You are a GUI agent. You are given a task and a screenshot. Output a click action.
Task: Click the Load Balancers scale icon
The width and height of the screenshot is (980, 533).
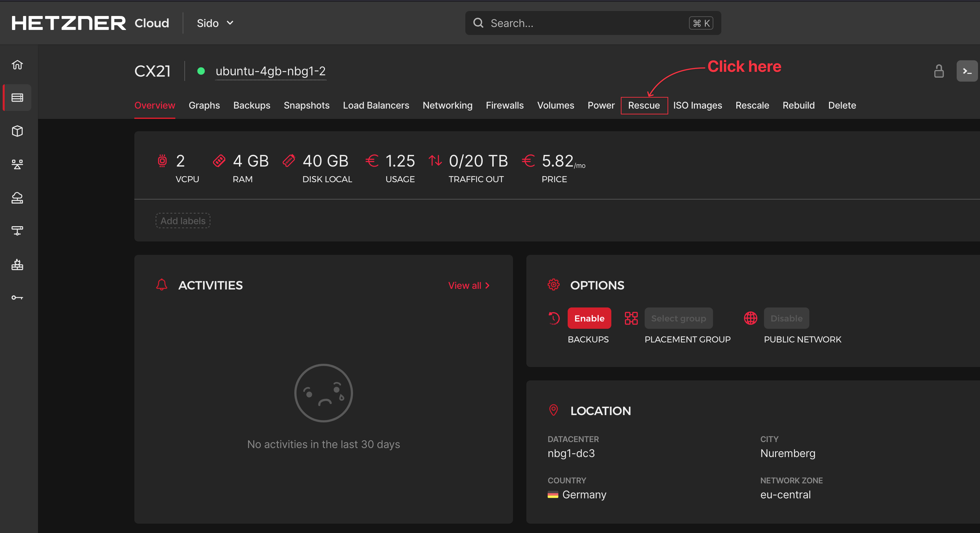[17, 164]
